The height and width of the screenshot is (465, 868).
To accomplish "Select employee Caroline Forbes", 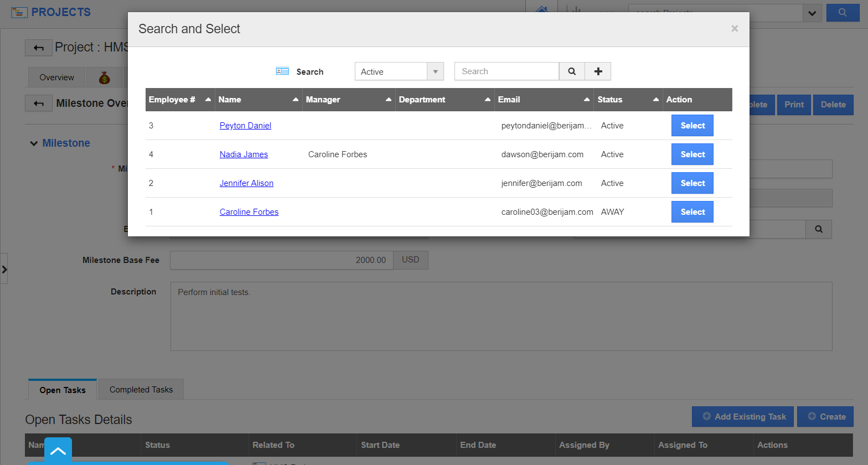I will point(692,212).
